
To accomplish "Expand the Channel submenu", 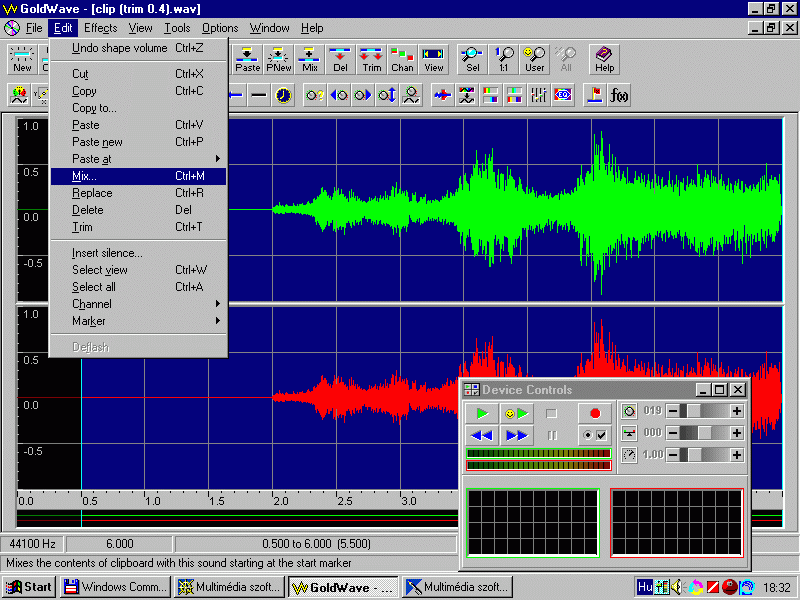I will [x=138, y=304].
